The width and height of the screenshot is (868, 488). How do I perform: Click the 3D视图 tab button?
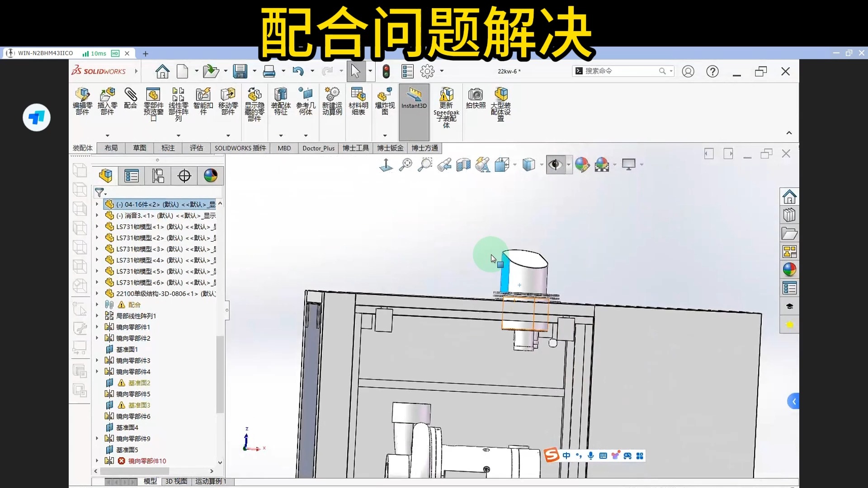coord(176,481)
